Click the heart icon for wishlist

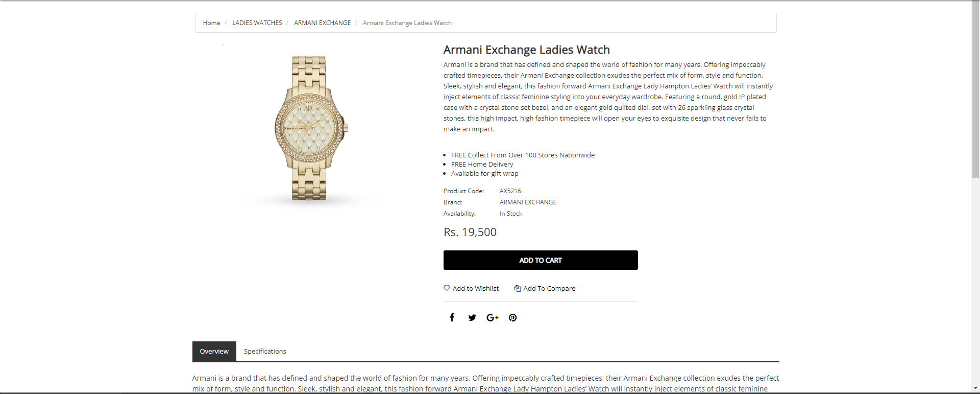coord(447,288)
